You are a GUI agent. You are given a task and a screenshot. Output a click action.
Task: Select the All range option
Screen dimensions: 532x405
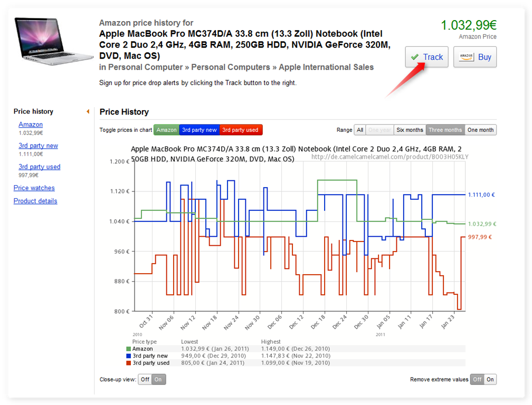pos(359,130)
